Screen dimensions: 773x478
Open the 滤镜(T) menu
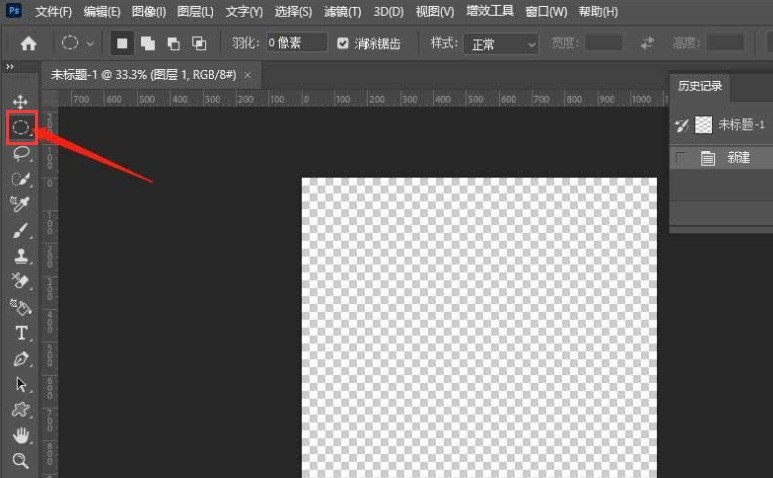pyautogui.click(x=342, y=12)
